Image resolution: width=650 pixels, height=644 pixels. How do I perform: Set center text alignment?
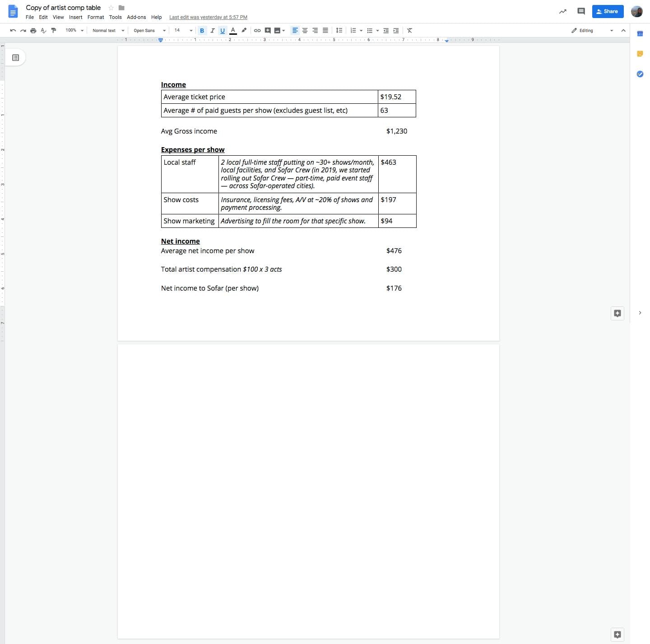(305, 31)
